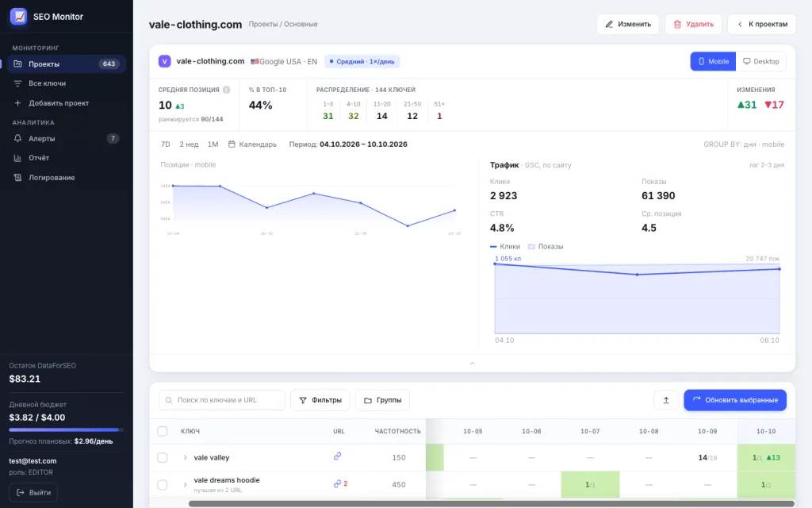Expand the vale valley keyword row

click(x=185, y=458)
